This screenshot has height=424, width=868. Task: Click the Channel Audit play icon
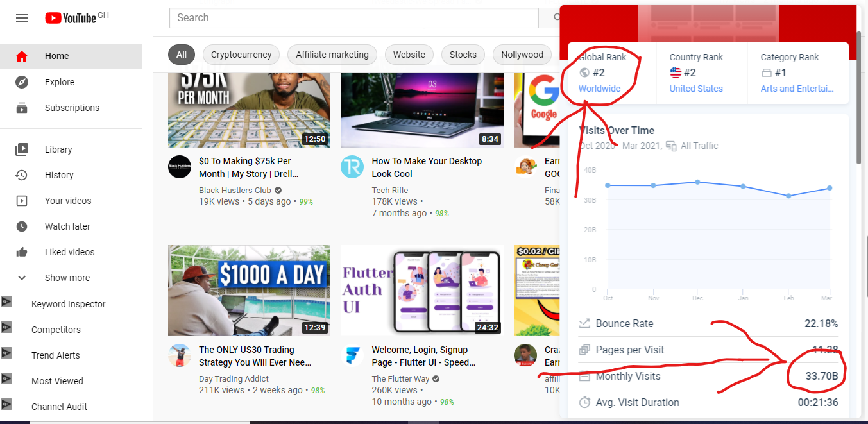point(6,404)
